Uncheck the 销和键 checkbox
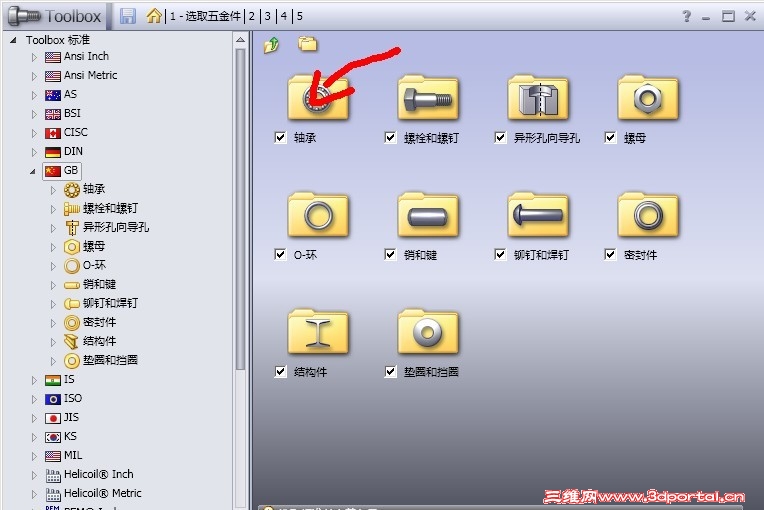The image size is (764, 510). 390,254
